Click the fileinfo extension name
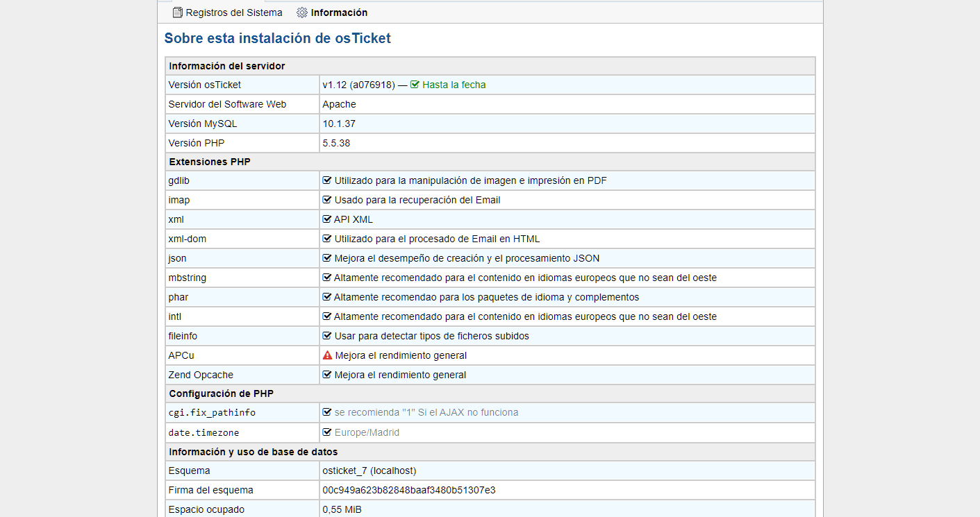 click(183, 336)
